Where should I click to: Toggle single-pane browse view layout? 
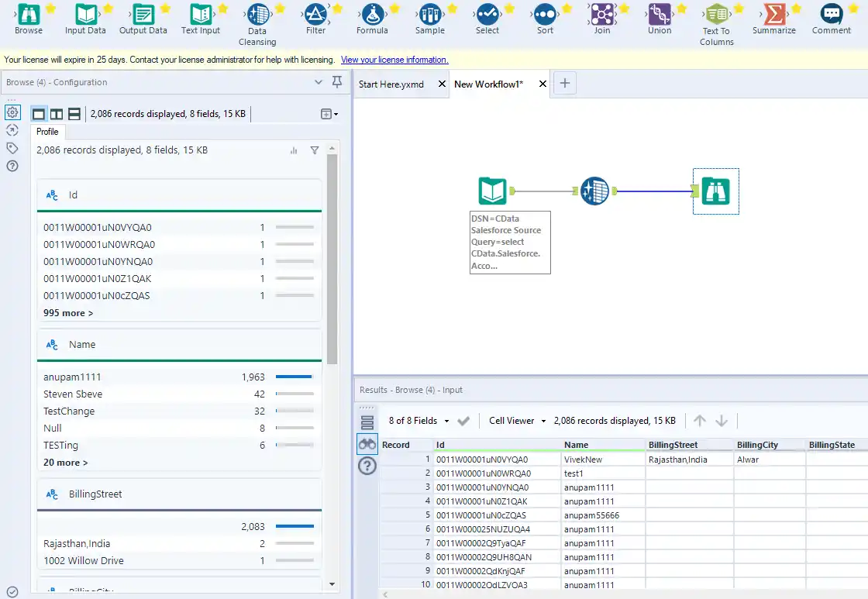[38, 113]
